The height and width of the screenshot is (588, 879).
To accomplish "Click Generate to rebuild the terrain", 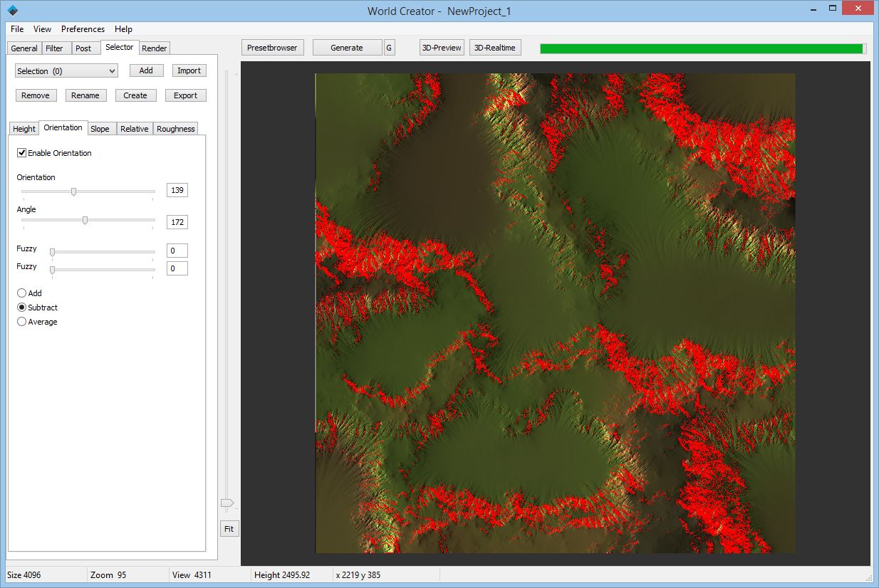I will (x=347, y=47).
